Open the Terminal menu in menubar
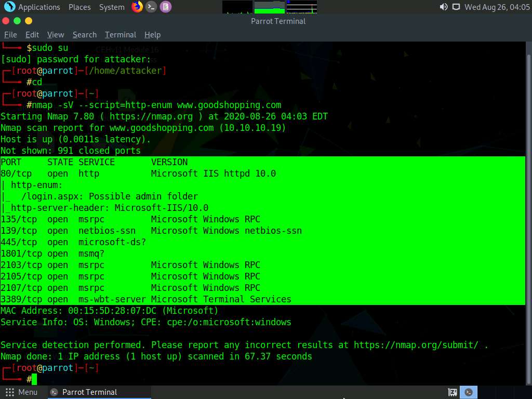Viewport: 532px width, 399px height. [x=121, y=35]
